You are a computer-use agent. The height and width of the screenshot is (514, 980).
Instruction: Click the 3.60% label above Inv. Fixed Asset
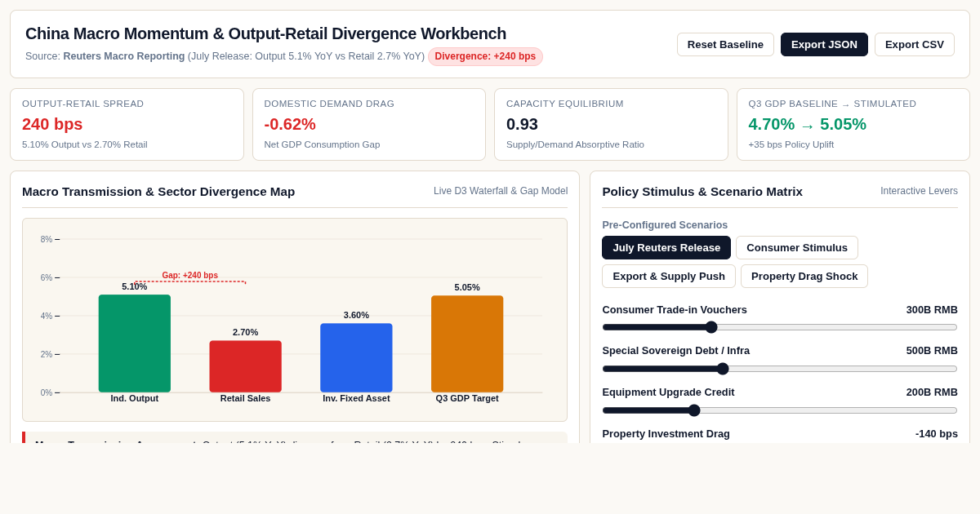point(356,315)
